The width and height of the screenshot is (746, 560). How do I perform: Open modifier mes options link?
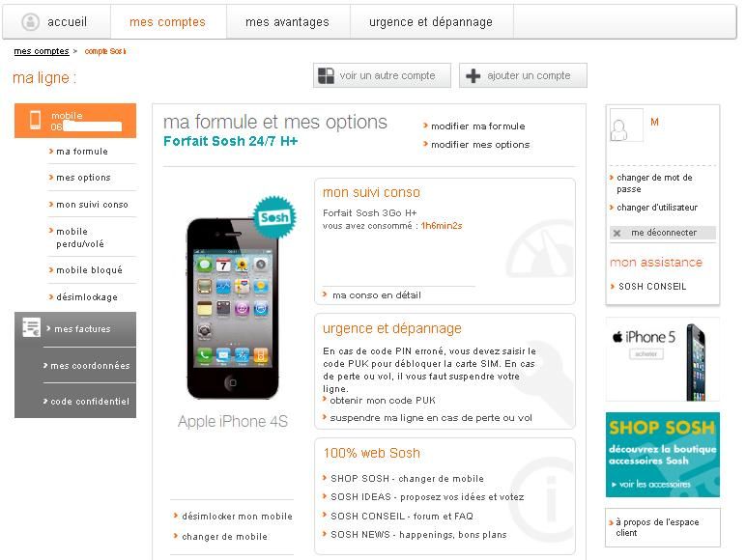pos(480,145)
